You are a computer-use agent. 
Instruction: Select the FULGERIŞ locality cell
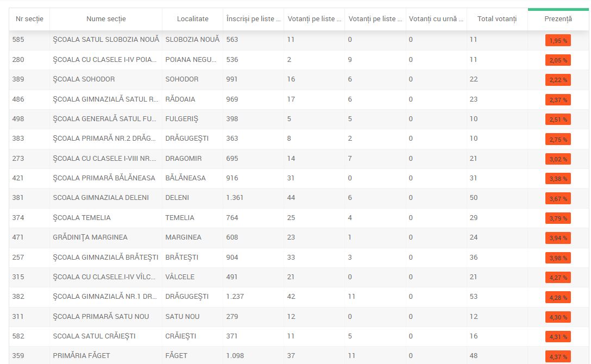pos(181,119)
